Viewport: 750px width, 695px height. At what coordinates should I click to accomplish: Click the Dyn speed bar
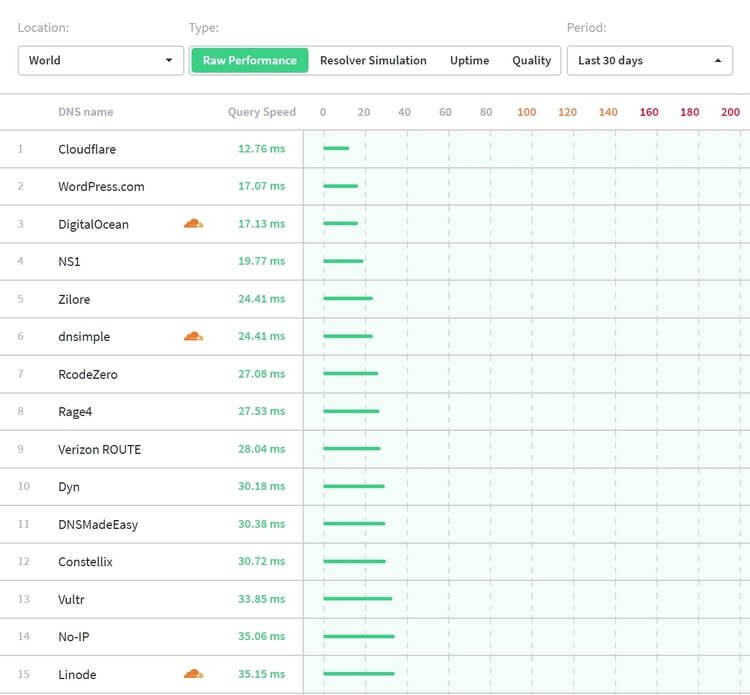354,486
